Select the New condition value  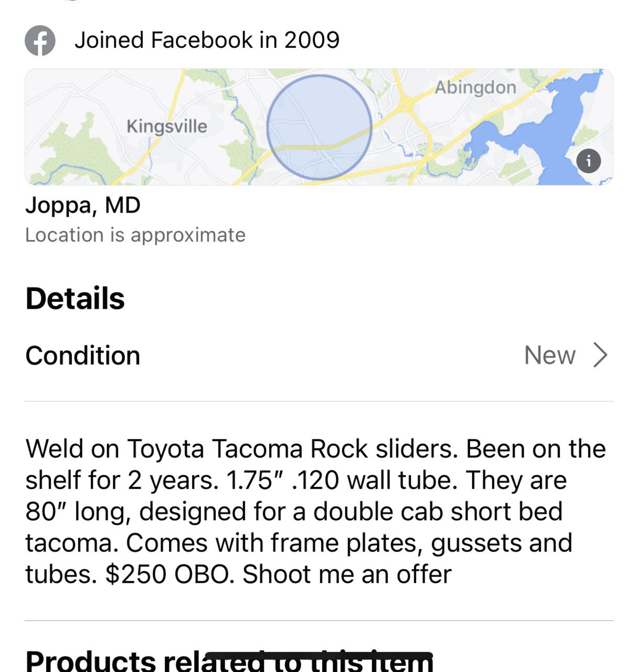pos(550,355)
